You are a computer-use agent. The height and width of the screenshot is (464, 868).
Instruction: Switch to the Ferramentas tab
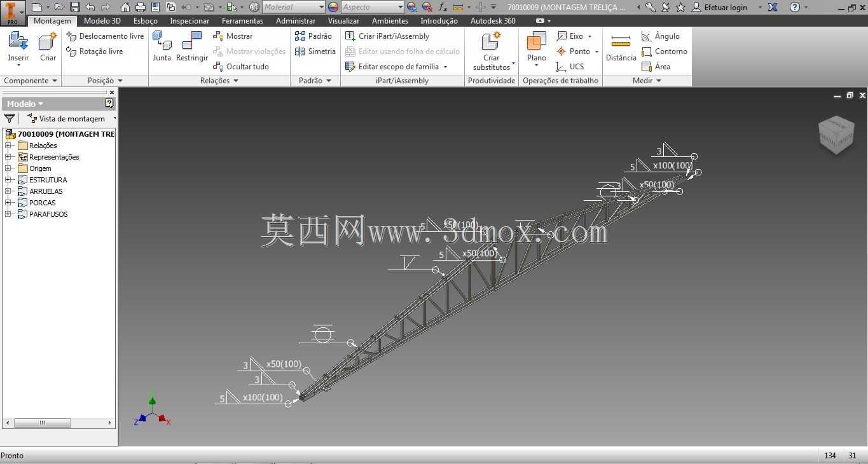(242, 21)
